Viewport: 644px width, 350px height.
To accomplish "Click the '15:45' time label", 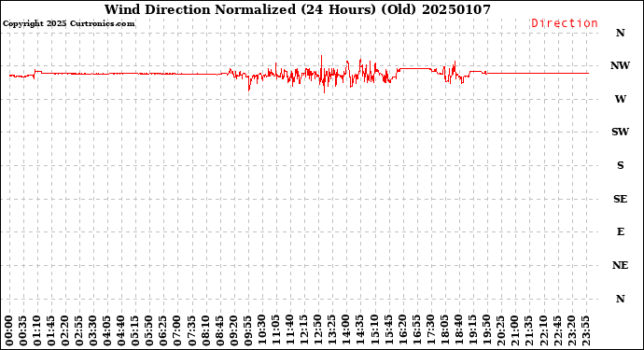I will click(x=388, y=331).
